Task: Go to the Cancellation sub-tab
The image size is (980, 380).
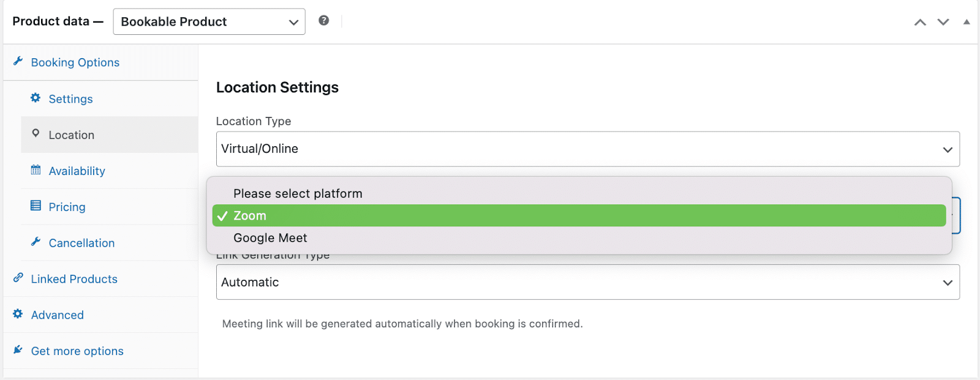Action: tap(109, 243)
